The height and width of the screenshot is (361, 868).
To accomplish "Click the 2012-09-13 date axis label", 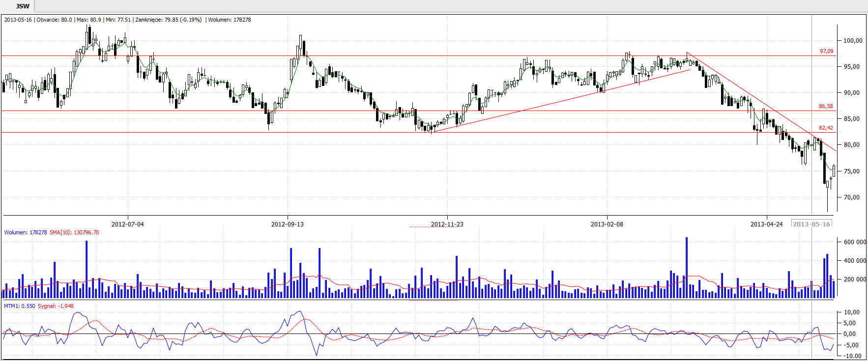I will [288, 224].
